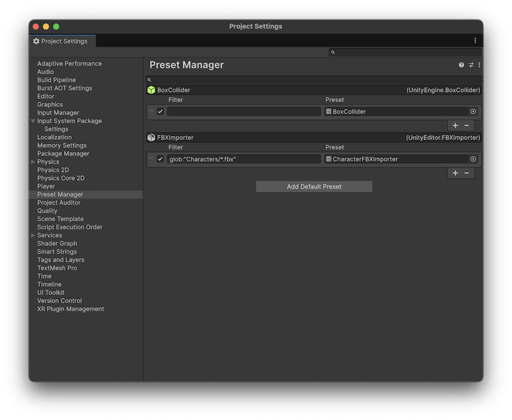Open Shader Graph settings

click(x=57, y=243)
